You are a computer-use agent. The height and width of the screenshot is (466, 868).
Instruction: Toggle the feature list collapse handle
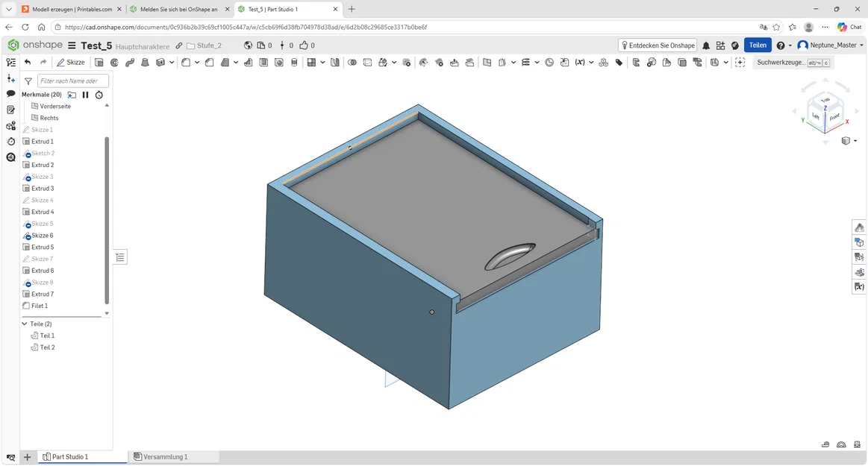click(x=120, y=257)
